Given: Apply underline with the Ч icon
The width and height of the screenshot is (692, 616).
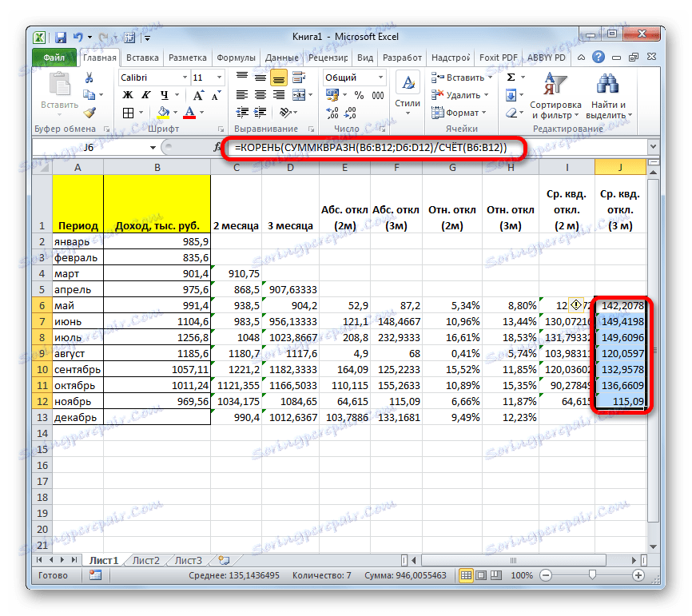Looking at the screenshot, I should 165,94.
